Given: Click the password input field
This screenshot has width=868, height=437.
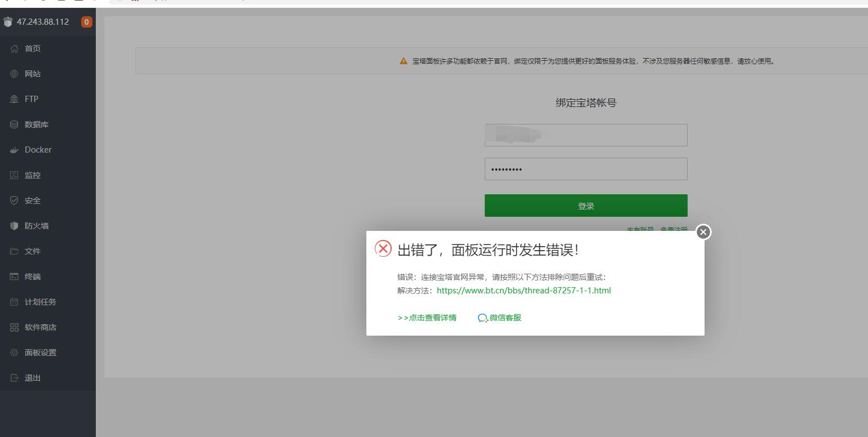Looking at the screenshot, I should click(586, 169).
